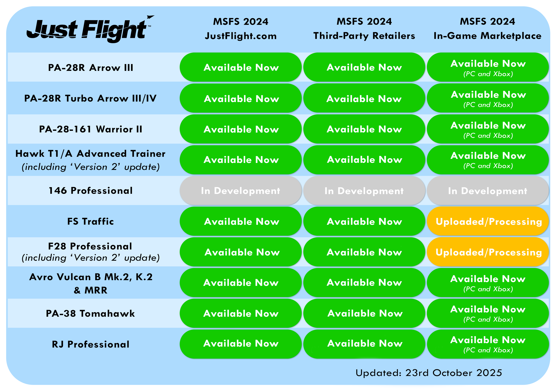Click the PA-28-161 Warrior II row label
Image resolution: width=558 pixels, height=392 pixels.
pyautogui.click(x=90, y=129)
